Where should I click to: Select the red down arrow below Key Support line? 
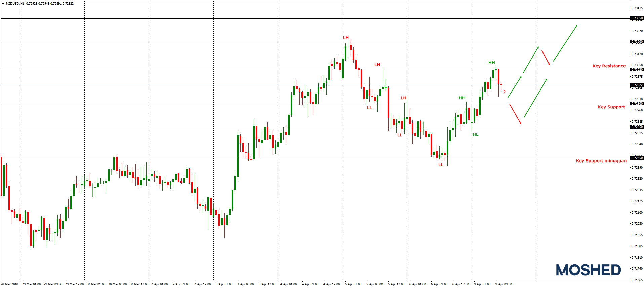pos(515,114)
